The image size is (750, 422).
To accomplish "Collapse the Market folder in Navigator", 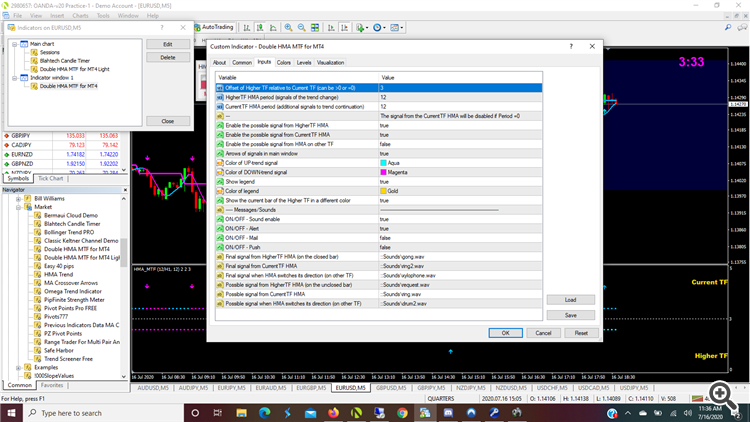I will pos(18,207).
